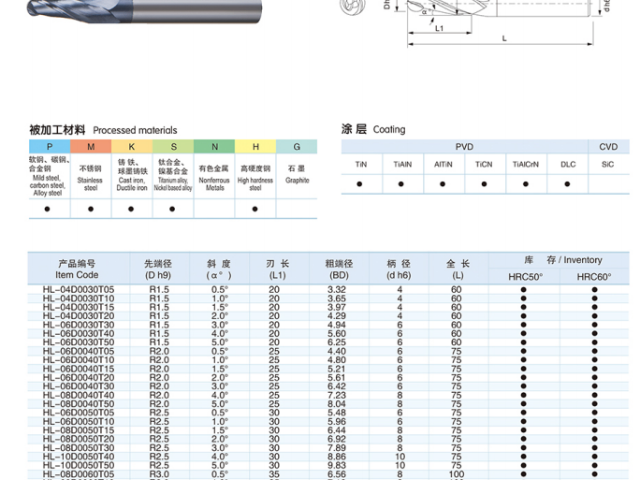Click the HRC50° column header
Viewport: 640px width, 480px height.
(x=523, y=276)
